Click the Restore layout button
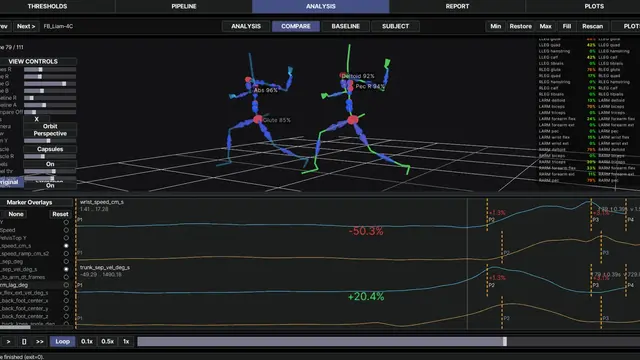640x360 pixels. 520,26
